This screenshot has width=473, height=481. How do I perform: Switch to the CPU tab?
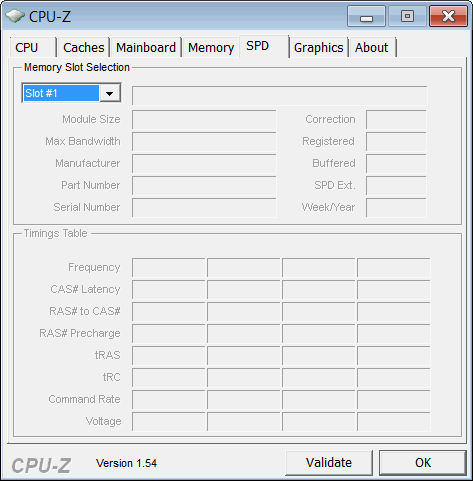[x=33, y=47]
